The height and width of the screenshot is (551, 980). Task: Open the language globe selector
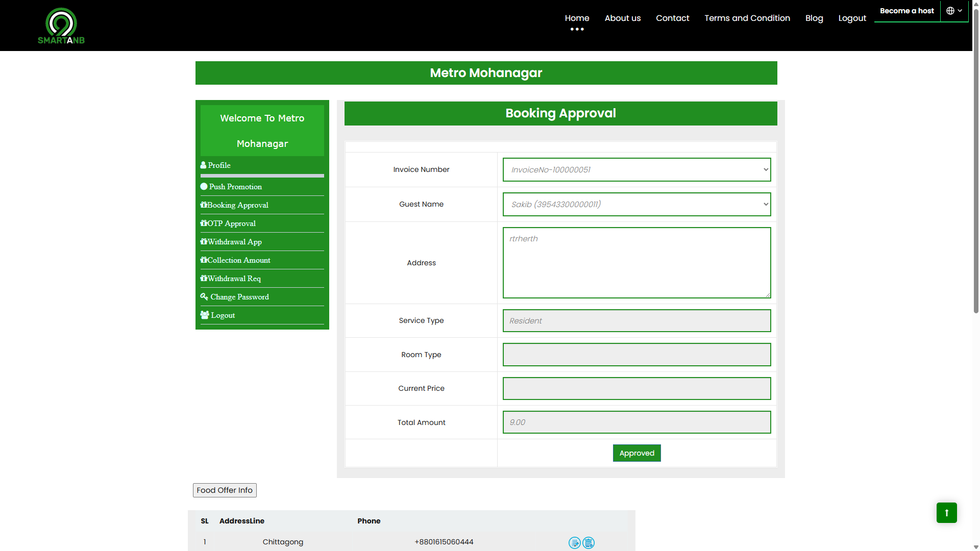click(x=954, y=11)
